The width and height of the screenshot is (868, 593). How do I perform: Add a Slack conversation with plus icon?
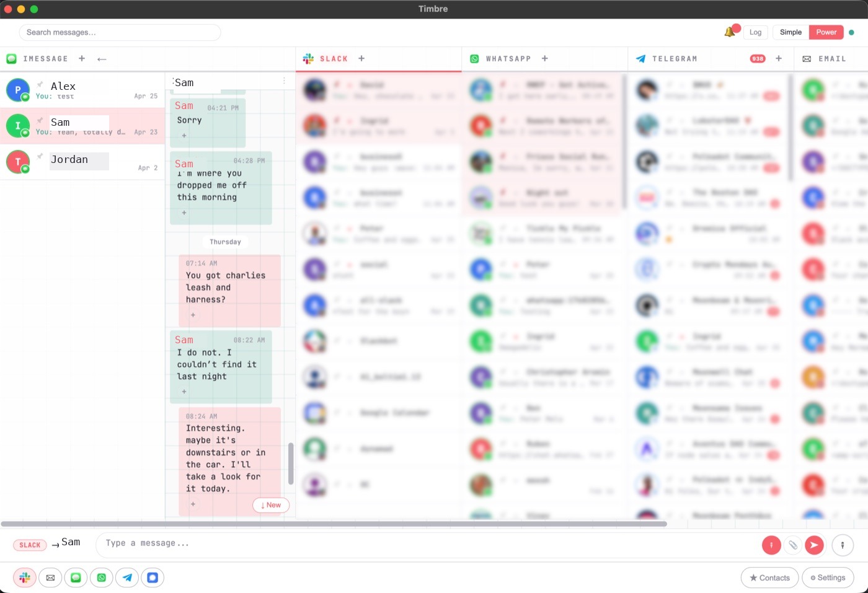(361, 58)
